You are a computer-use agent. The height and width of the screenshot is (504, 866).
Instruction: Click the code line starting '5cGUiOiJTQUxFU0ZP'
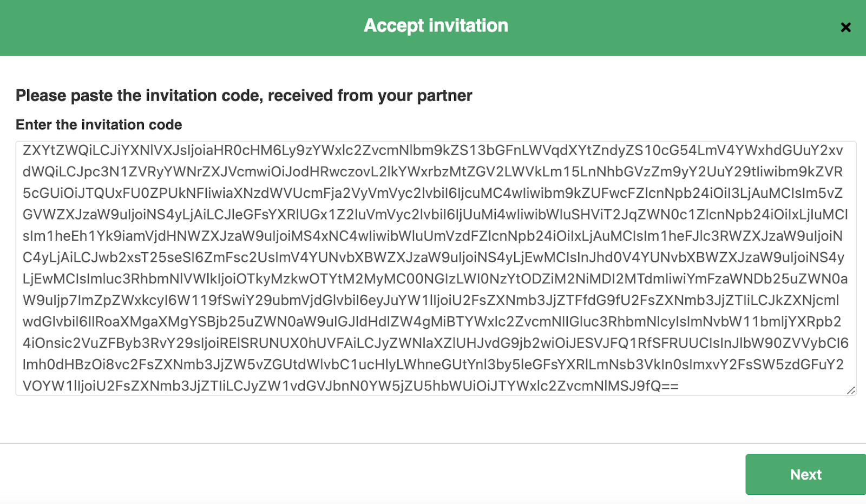pyautogui.click(x=432, y=193)
